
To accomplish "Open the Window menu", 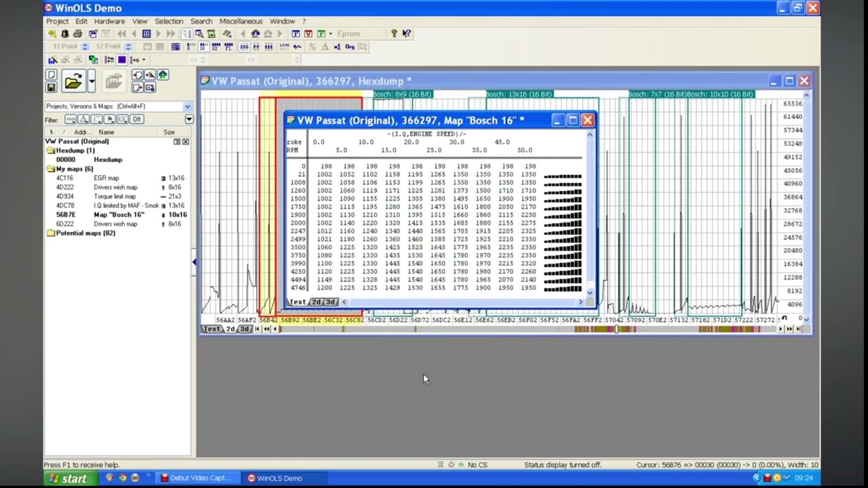I will click(282, 21).
